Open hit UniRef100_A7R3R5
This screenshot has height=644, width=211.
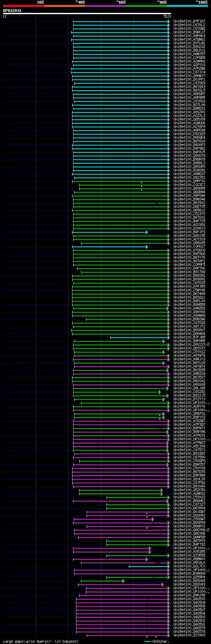[189, 552]
